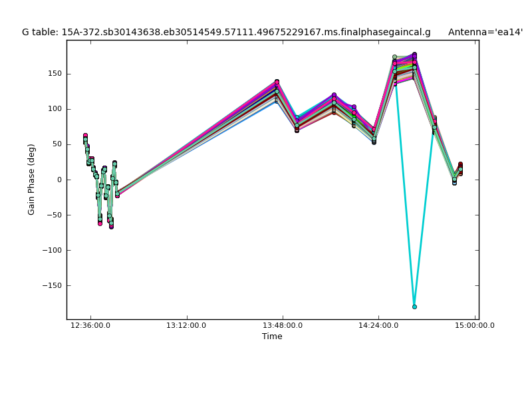The width and height of the screenshot is (532, 399).
Task: Click the −100 y-axis tick label
Action: [51, 250]
